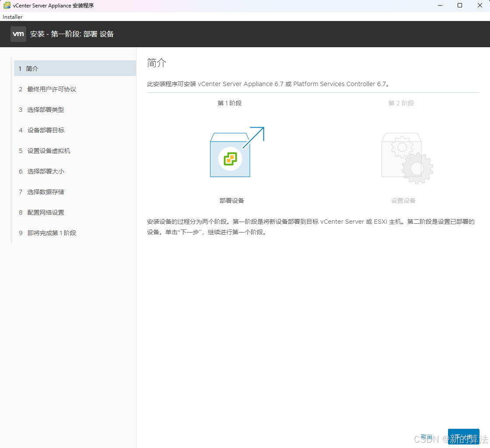Click the 部署设备 box-with-arrow icon

click(x=237, y=152)
